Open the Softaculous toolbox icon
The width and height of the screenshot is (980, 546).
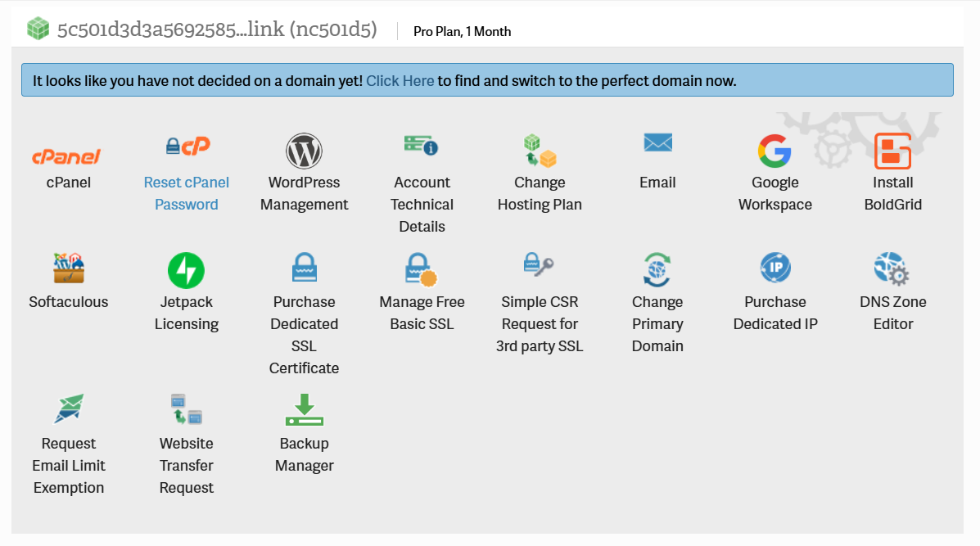pos(69,268)
